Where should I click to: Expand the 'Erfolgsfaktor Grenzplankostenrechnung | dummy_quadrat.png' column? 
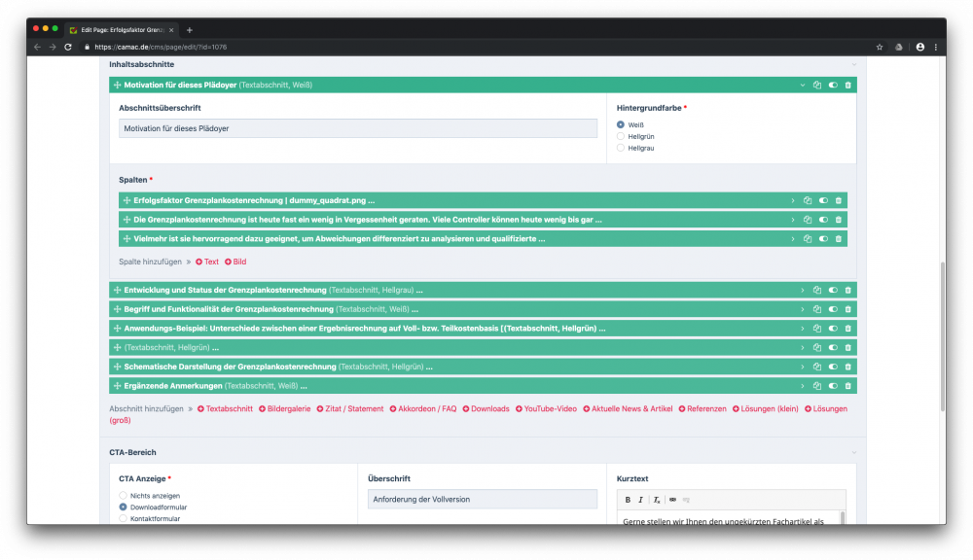pyautogui.click(x=793, y=201)
